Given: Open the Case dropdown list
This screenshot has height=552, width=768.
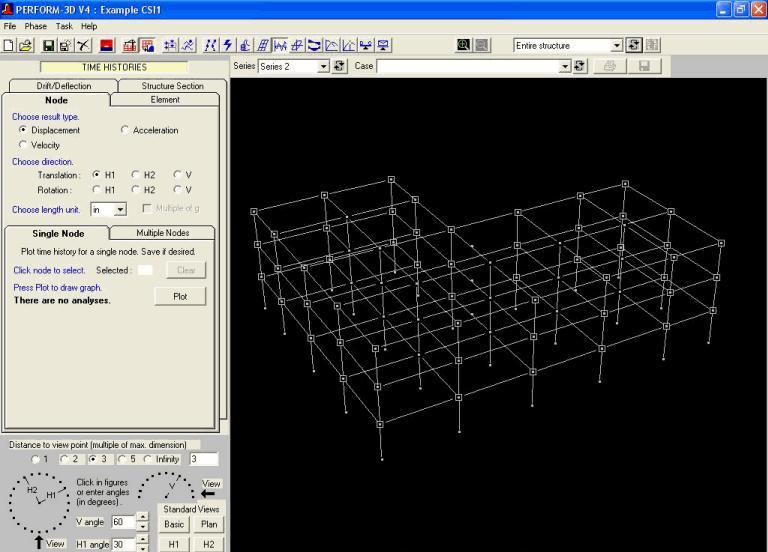Looking at the screenshot, I should 565,67.
